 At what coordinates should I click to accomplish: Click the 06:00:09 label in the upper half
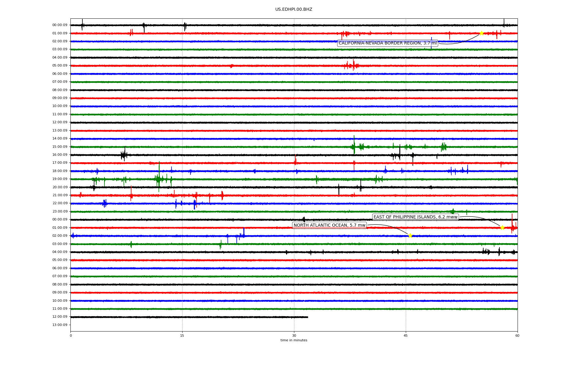[x=60, y=74]
